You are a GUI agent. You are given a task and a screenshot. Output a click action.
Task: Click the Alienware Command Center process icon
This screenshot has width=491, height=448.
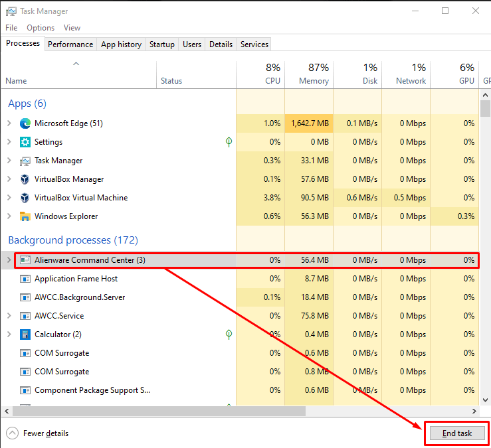25,260
